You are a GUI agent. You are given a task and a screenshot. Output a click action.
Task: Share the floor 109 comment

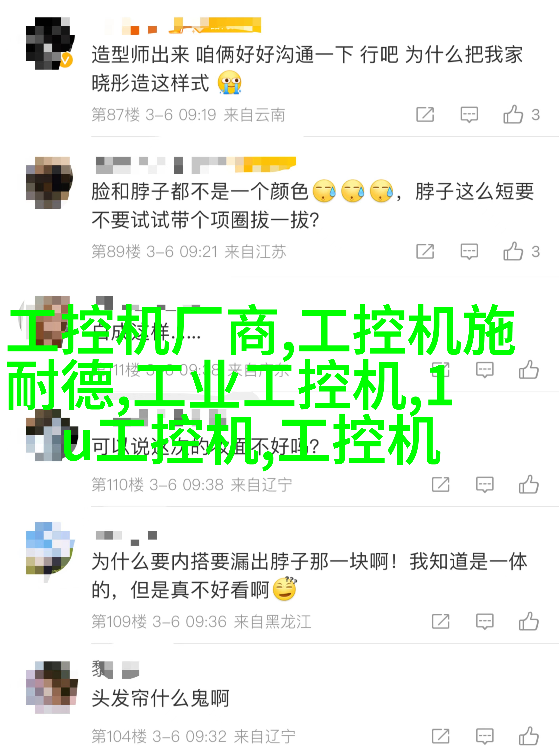441,621
